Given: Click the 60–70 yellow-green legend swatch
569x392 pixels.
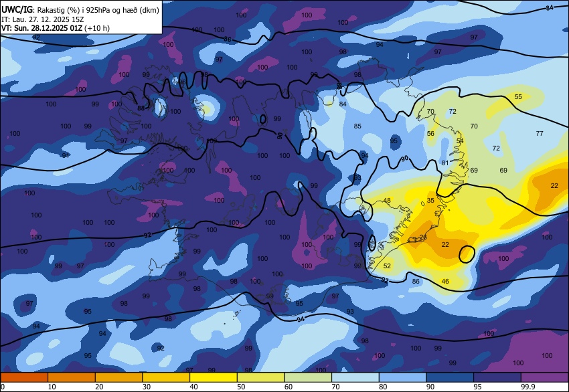Looking at the screenshot, I should pyautogui.click(x=308, y=377).
